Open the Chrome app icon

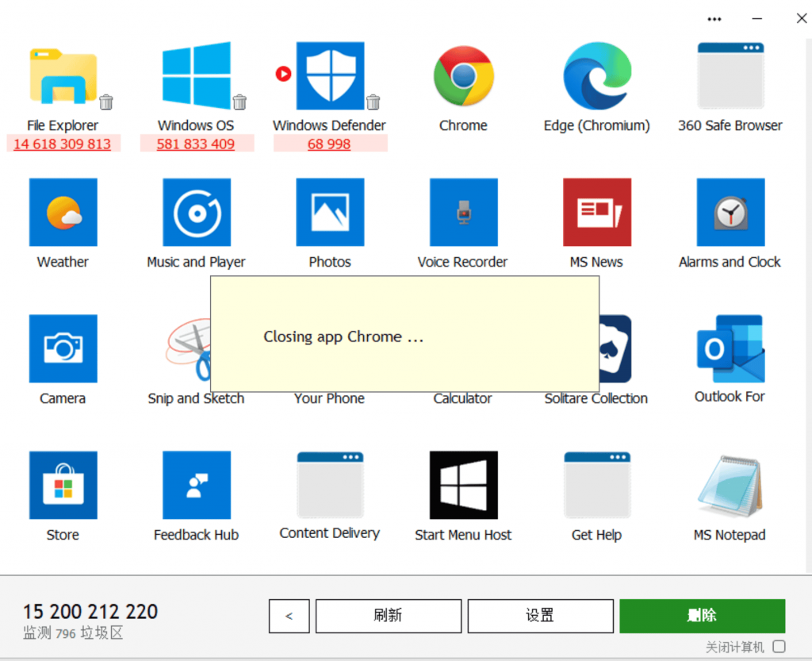[463, 75]
